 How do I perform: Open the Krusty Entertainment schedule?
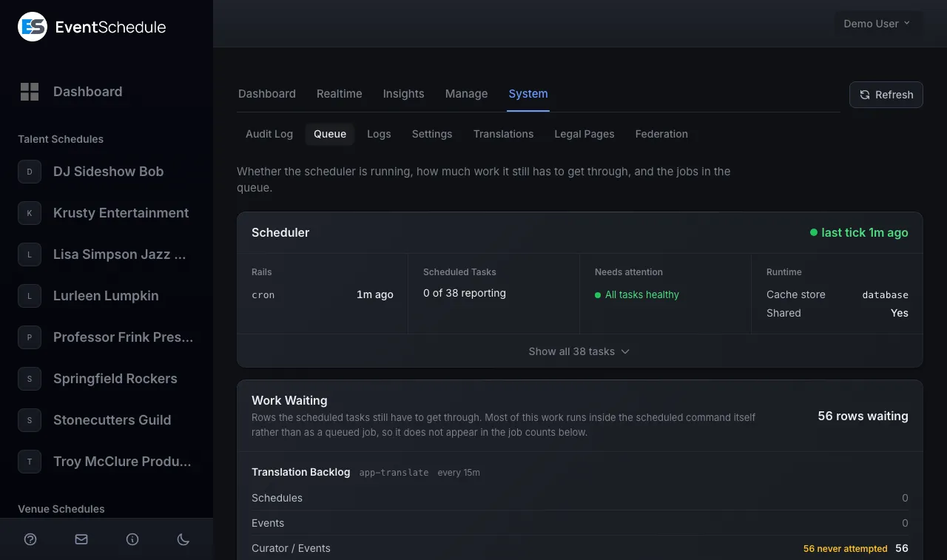[x=121, y=213]
